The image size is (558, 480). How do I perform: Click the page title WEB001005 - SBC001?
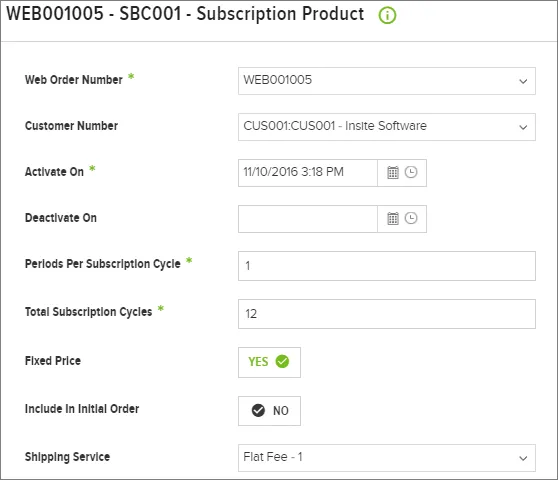94,14
